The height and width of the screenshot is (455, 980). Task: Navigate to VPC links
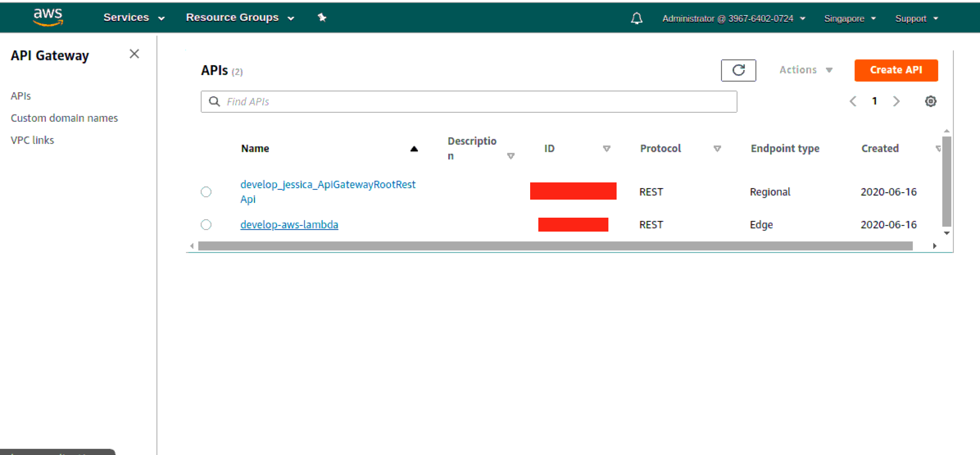[x=32, y=140]
